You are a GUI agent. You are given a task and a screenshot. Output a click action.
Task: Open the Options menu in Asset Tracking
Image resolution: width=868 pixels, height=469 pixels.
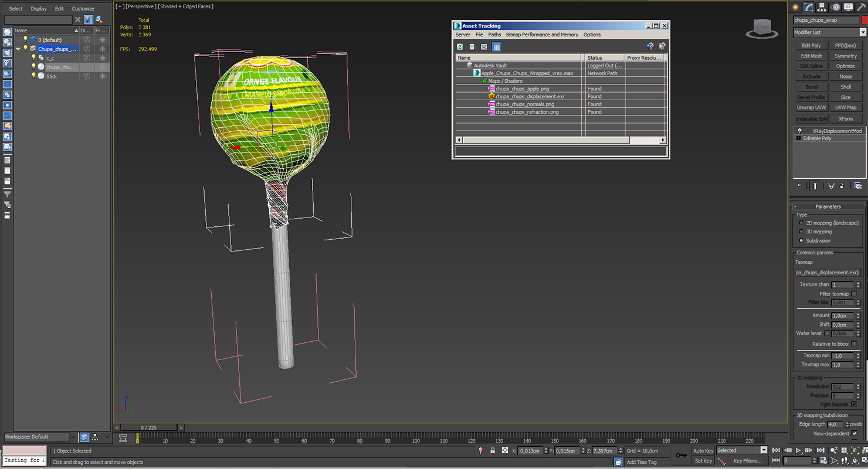pos(592,35)
